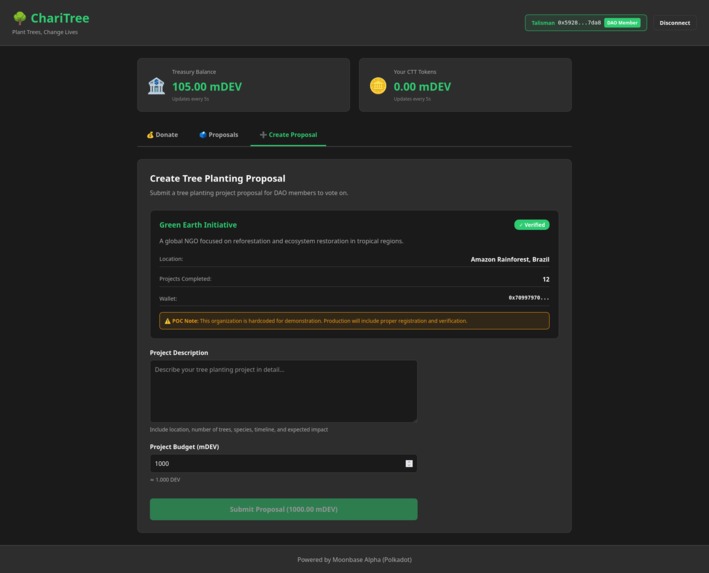Screen dimensions: 709x573
Task: Click the plus icon on Create Proposal tab
Action: tap(263, 135)
